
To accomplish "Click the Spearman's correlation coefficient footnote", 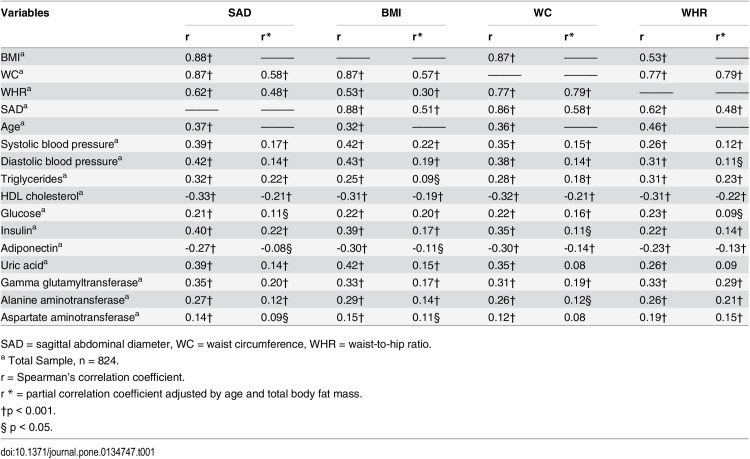I will pos(93,377).
